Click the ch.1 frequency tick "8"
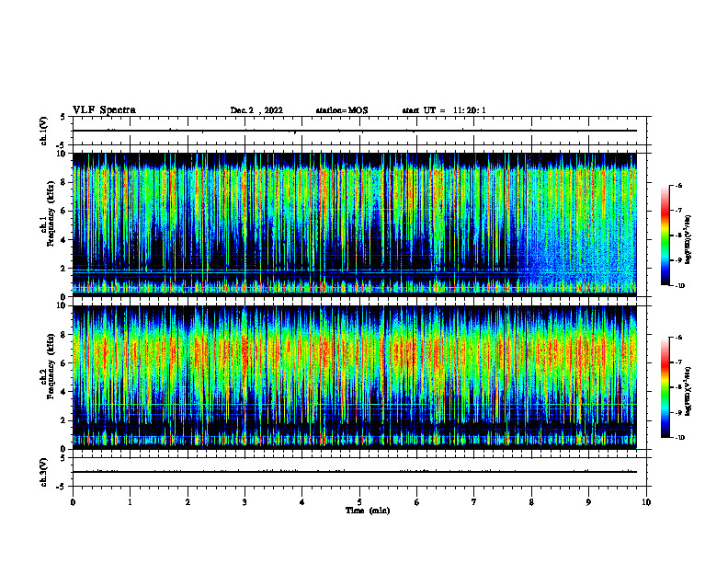 pos(64,182)
